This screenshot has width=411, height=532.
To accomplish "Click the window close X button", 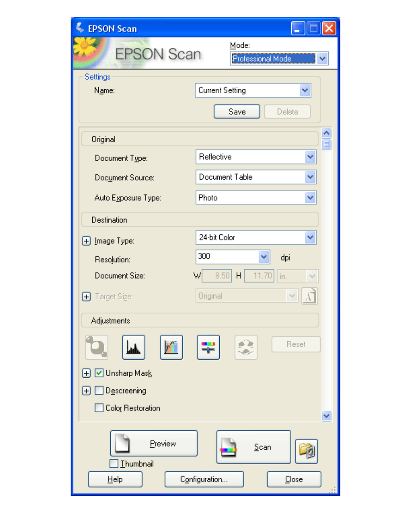I will 329,28.
